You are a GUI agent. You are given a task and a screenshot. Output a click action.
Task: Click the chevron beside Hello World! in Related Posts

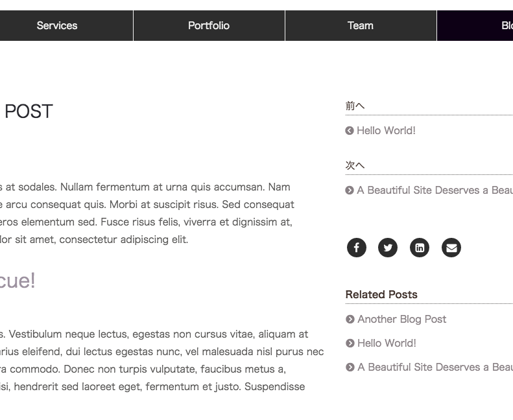click(x=350, y=343)
